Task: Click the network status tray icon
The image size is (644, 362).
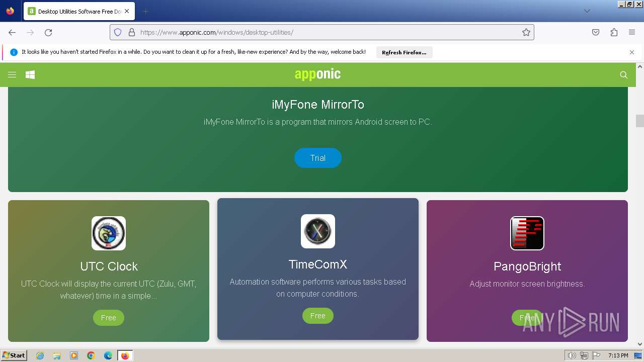Action: tap(584, 355)
